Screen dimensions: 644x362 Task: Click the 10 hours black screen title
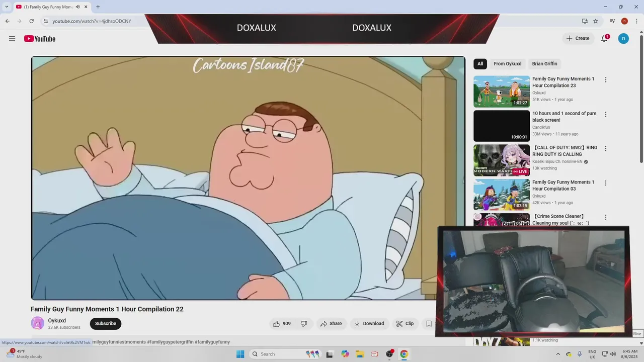[564, 117]
